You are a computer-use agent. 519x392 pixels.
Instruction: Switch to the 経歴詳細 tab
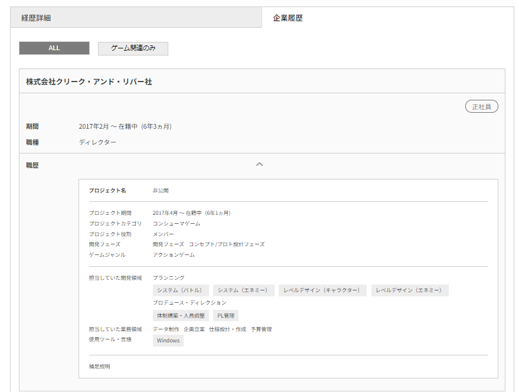(136, 18)
